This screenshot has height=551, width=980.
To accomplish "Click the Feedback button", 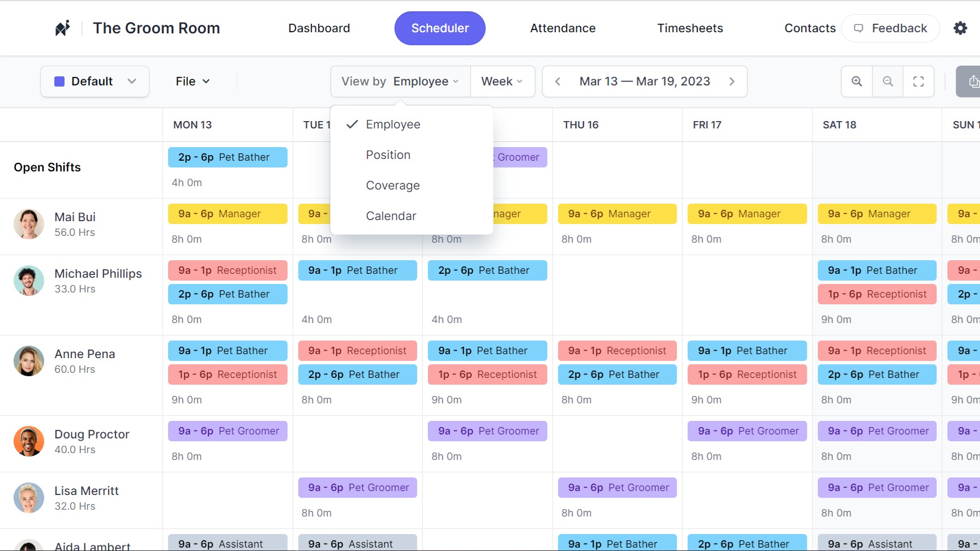I will (890, 28).
